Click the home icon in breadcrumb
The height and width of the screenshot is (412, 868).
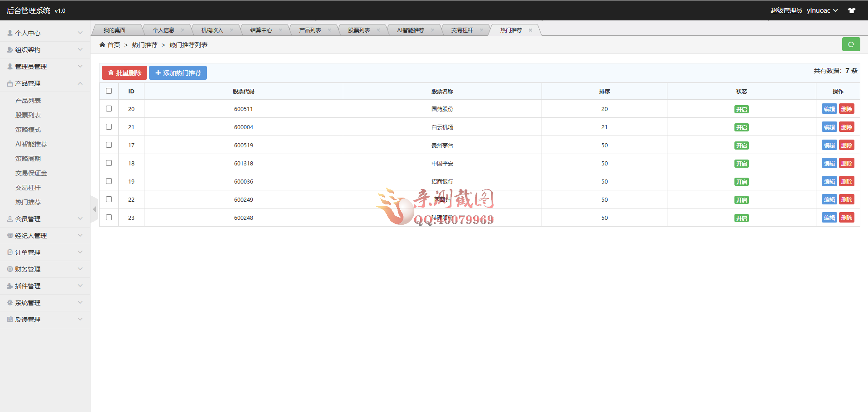click(x=102, y=45)
